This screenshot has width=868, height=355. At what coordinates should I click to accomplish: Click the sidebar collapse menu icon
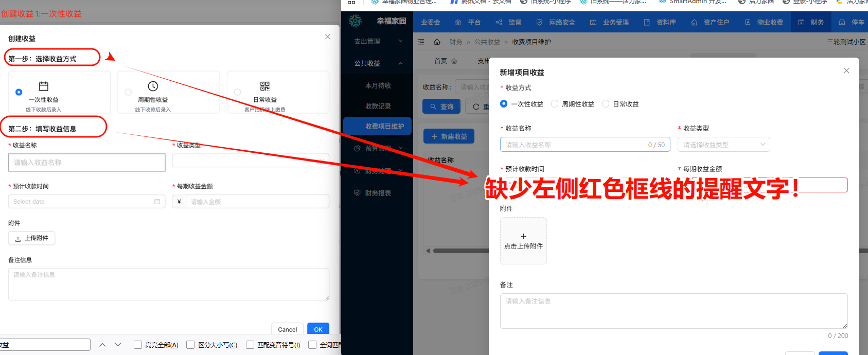[x=421, y=42]
